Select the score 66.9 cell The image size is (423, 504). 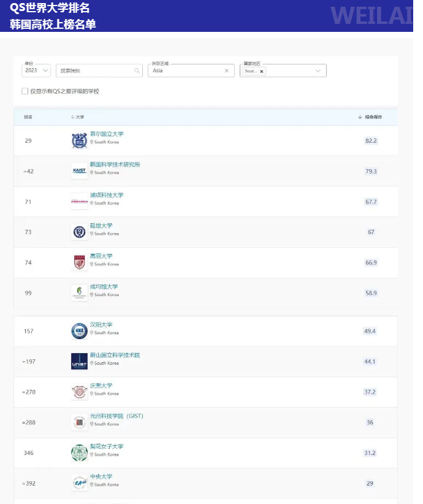[371, 262]
